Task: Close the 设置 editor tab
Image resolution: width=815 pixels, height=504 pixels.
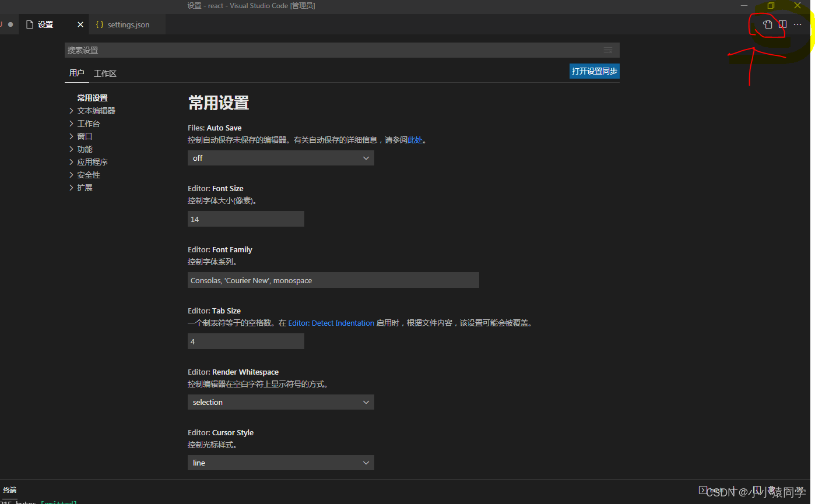Action: point(80,24)
